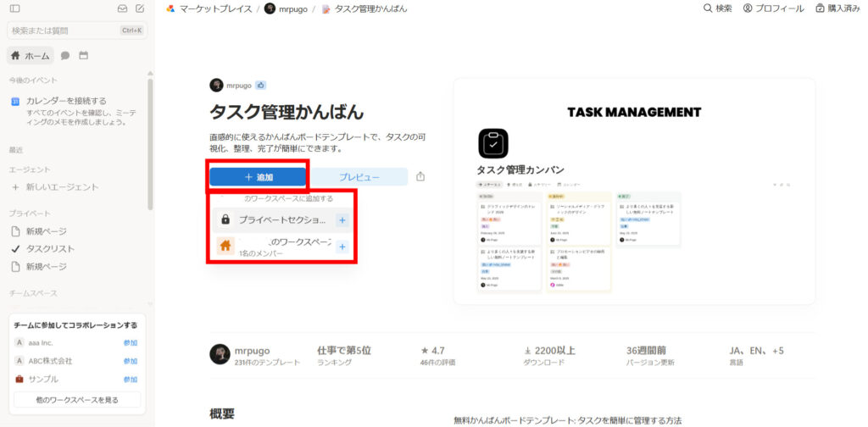Click the search or question field
868x427 pixels.
pos(77,30)
